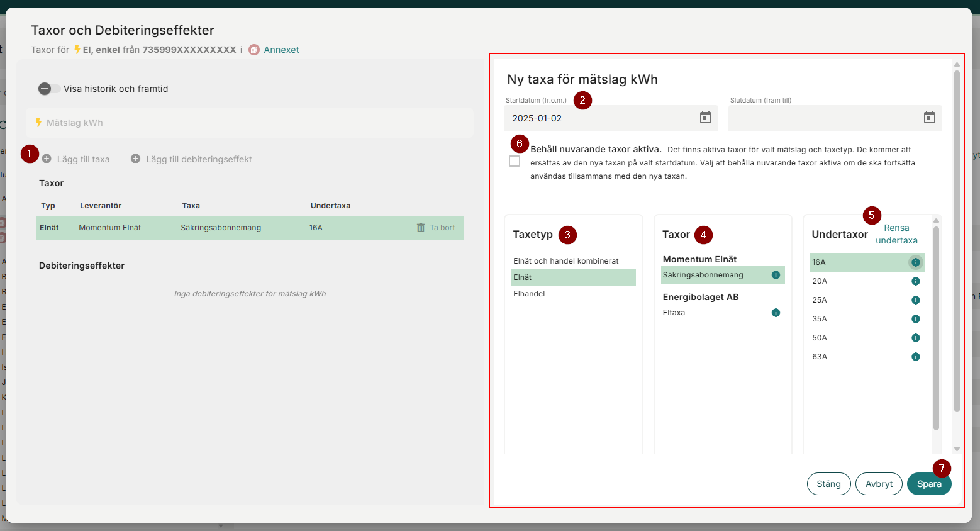980x531 pixels.
Task: Show info for 20A undertaxa
Action: coord(915,281)
